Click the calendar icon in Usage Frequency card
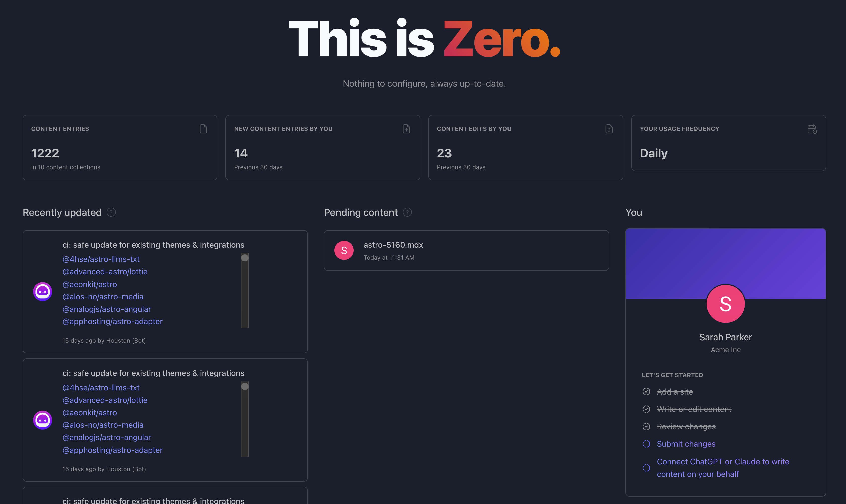The height and width of the screenshot is (504, 846). coord(812,129)
